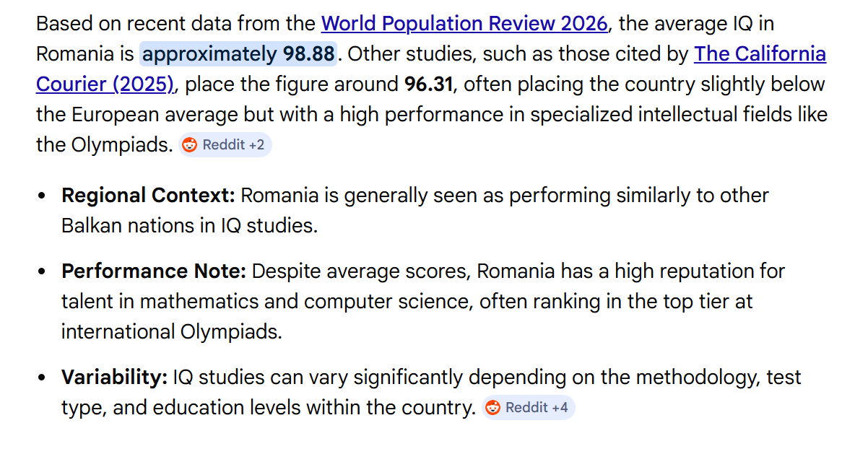Viewport: 868px width, 449px height.
Task: Select the "Regional Context:" heading
Action: [148, 196]
